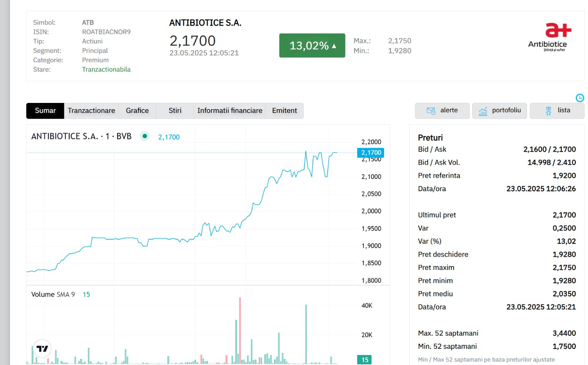Click the envelope icon on alerte button
Viewport: 588px width, 365px height.
pyautogui.click(x=431, y=111)
